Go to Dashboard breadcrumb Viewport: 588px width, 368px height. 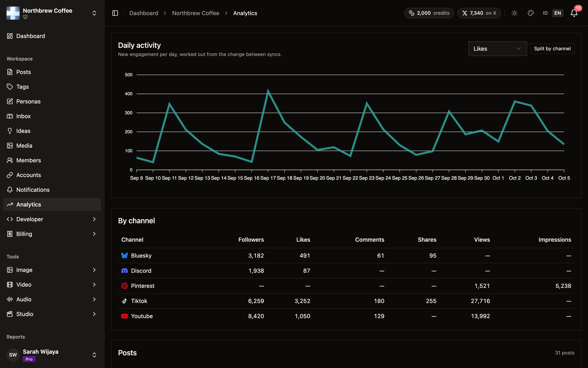tap(144, 13)
